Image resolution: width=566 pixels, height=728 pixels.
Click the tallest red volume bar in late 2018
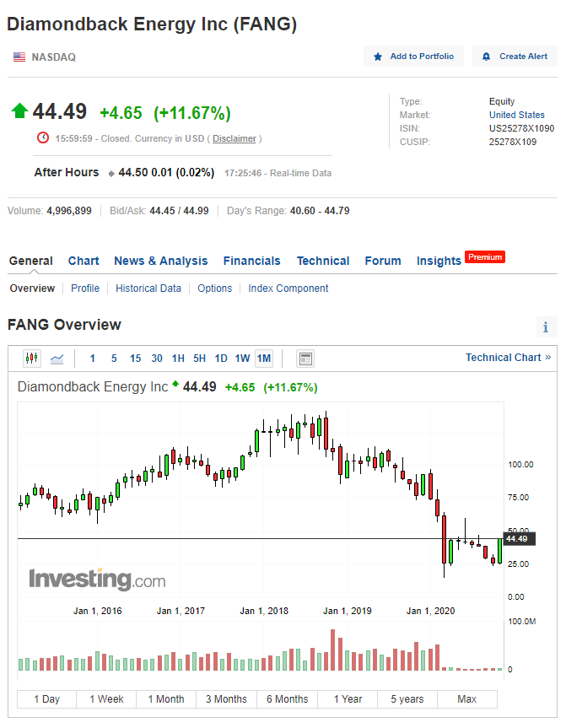pyautogui.click(x=333, y=650)
